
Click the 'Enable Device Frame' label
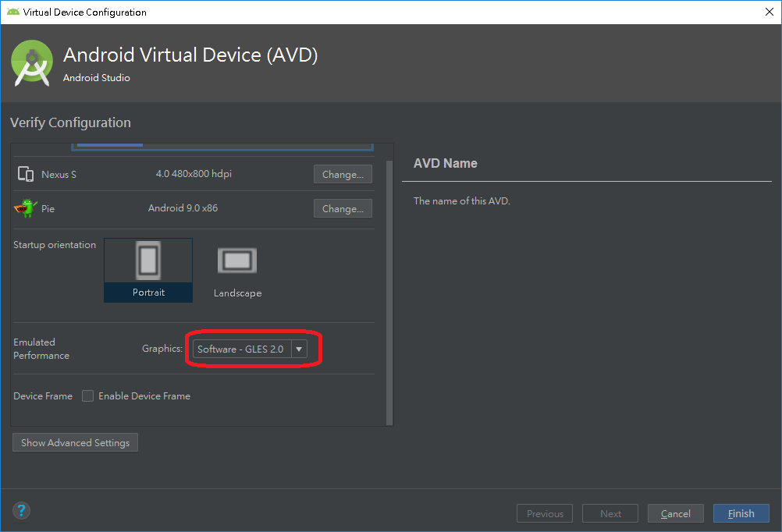(x=144, y=396)
